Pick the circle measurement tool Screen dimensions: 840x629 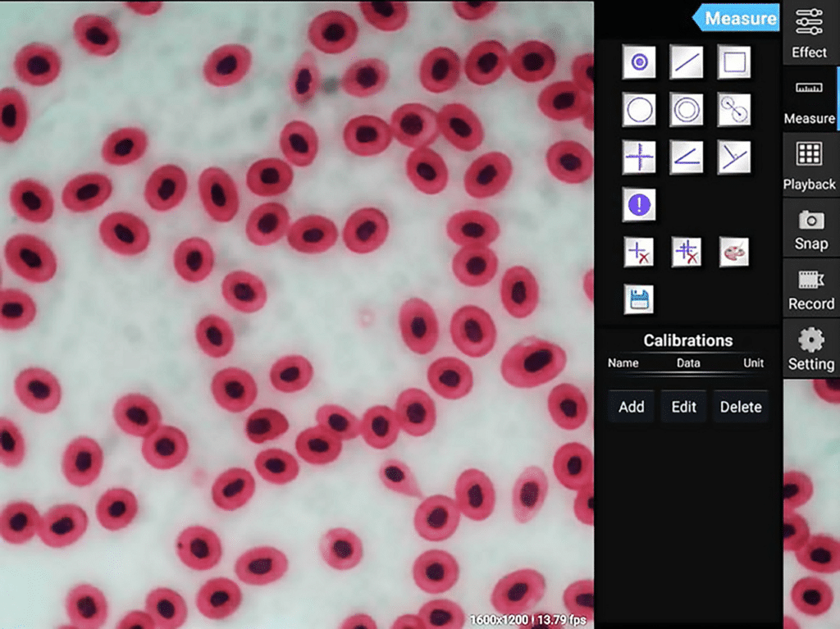tap(639, 109)
